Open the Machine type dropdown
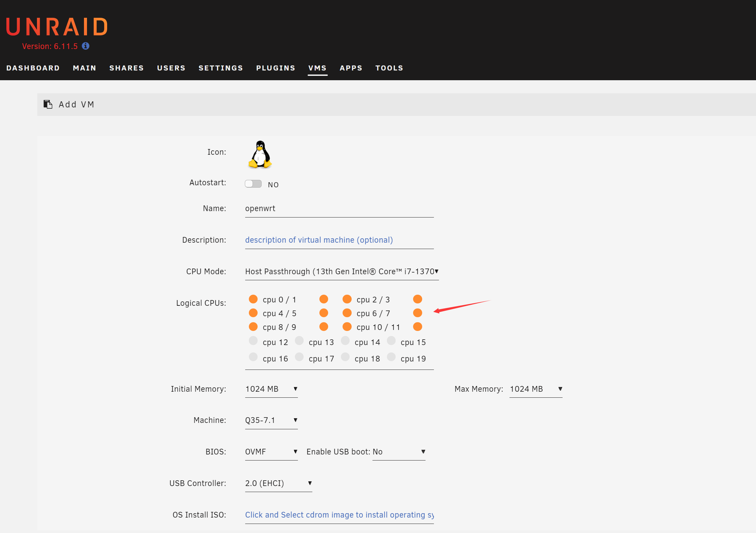 pos(271,420)
